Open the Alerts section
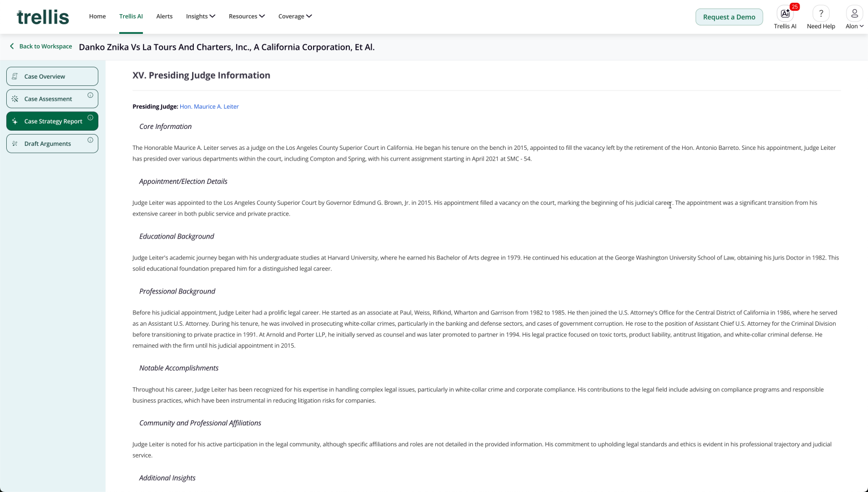The width and height of the screenshot is (868, 492). tap(164, 16)
